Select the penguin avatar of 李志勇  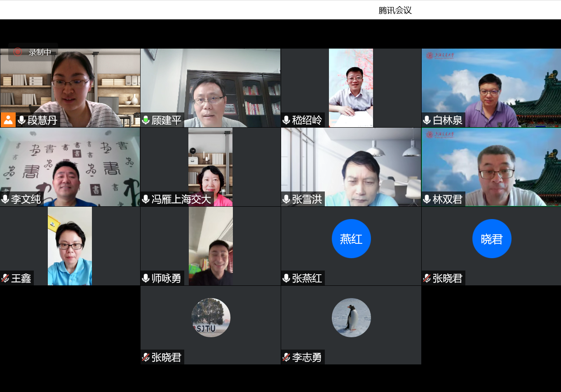tap(351, 317)
